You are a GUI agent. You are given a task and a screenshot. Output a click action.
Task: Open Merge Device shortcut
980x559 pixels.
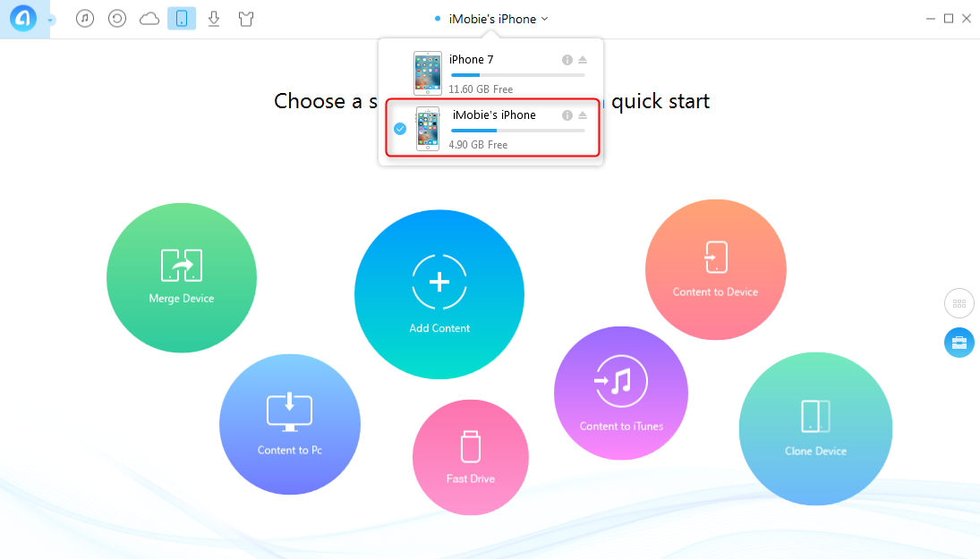[182, 277]
